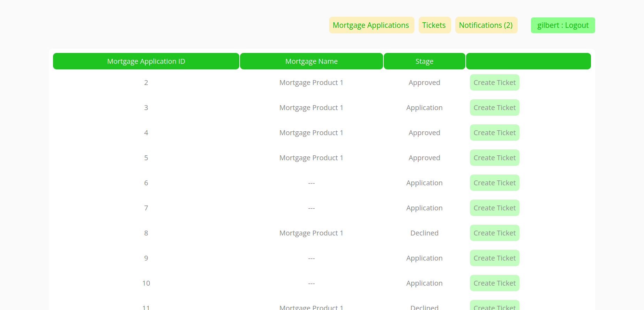This screenshot has height=310, width=644.
Task: Select application ID cell '7'
Action: pos(146,208)
